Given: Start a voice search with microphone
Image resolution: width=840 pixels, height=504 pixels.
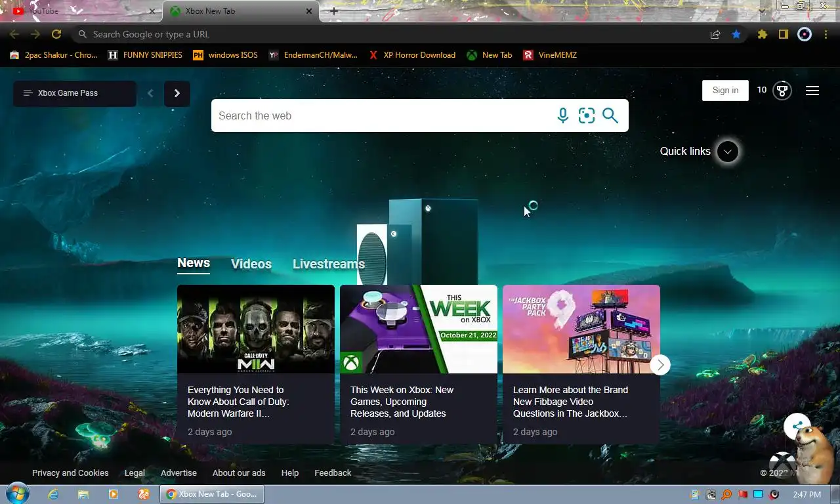Looking at the screenshot, I should [562, 115].
